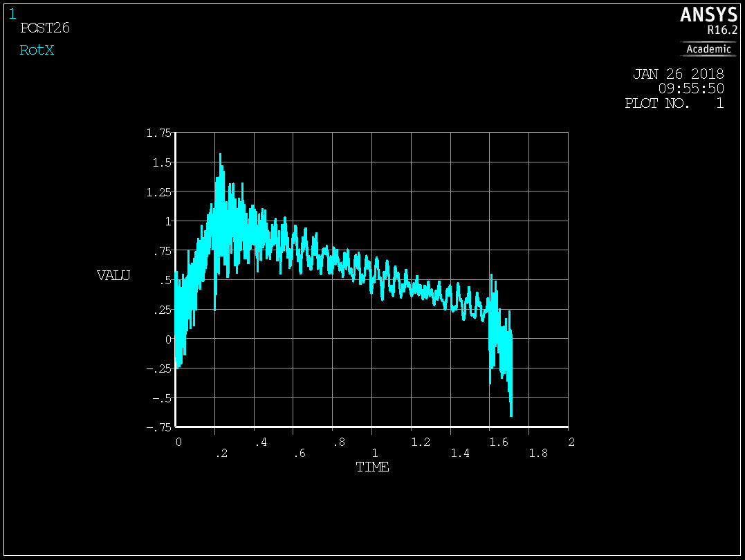Select the RotX legend label

pyautogui.click(x=37, y=50)
